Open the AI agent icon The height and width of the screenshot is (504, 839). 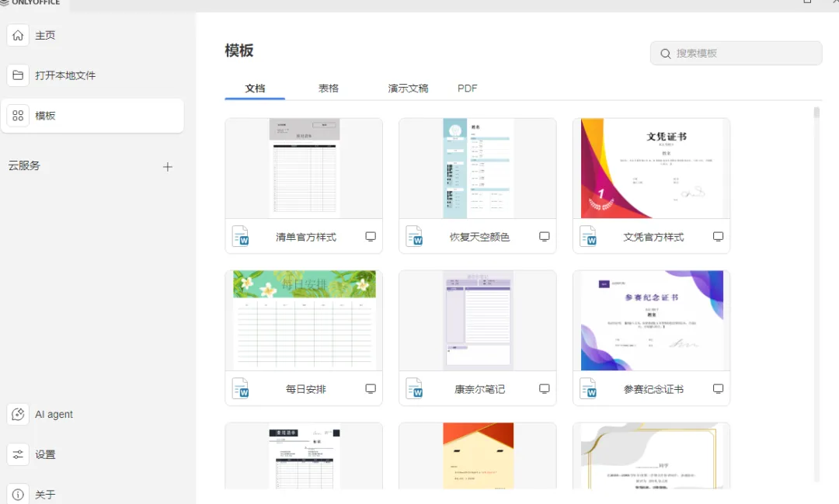[x=18, y=414]
